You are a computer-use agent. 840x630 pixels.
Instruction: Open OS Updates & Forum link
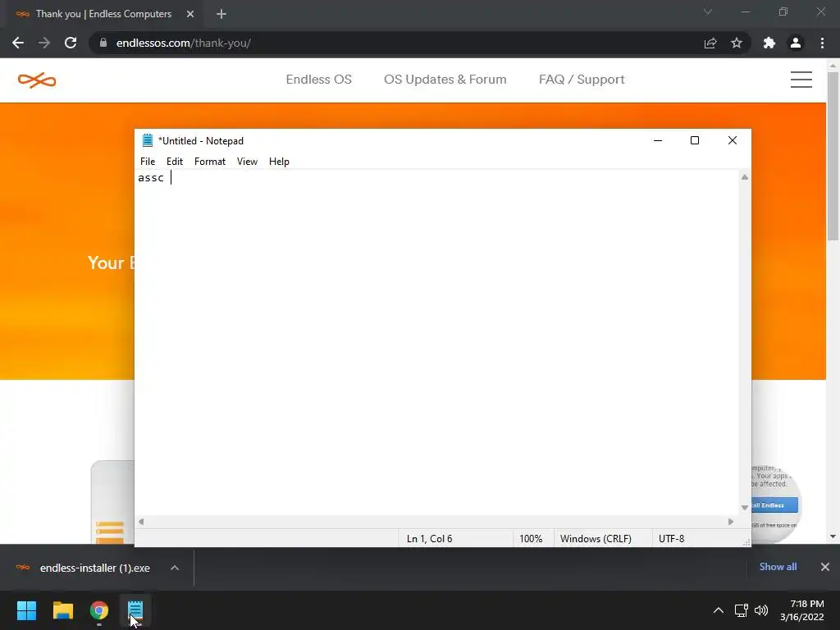pyautogui.click(x=445, y=80)
